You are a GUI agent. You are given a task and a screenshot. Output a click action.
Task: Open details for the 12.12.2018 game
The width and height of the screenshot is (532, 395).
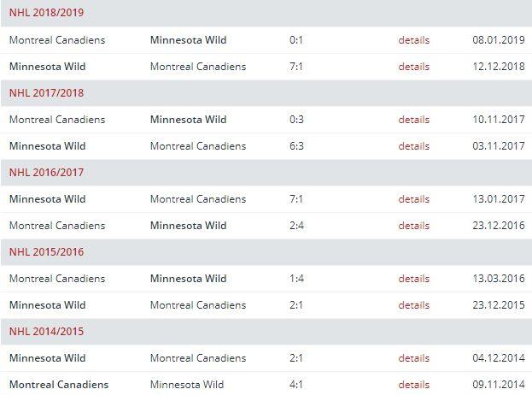pyautogui.click(x=413, y=67)
